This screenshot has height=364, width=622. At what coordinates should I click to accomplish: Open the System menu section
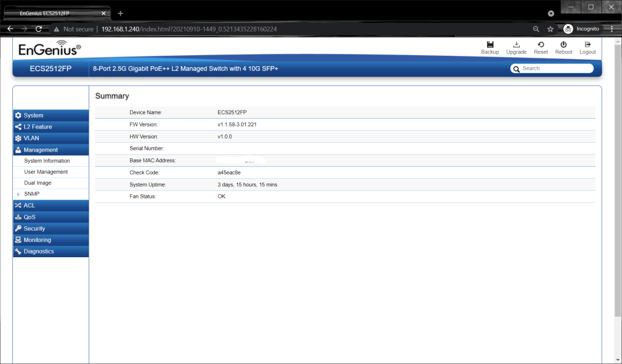pos(51,115)
